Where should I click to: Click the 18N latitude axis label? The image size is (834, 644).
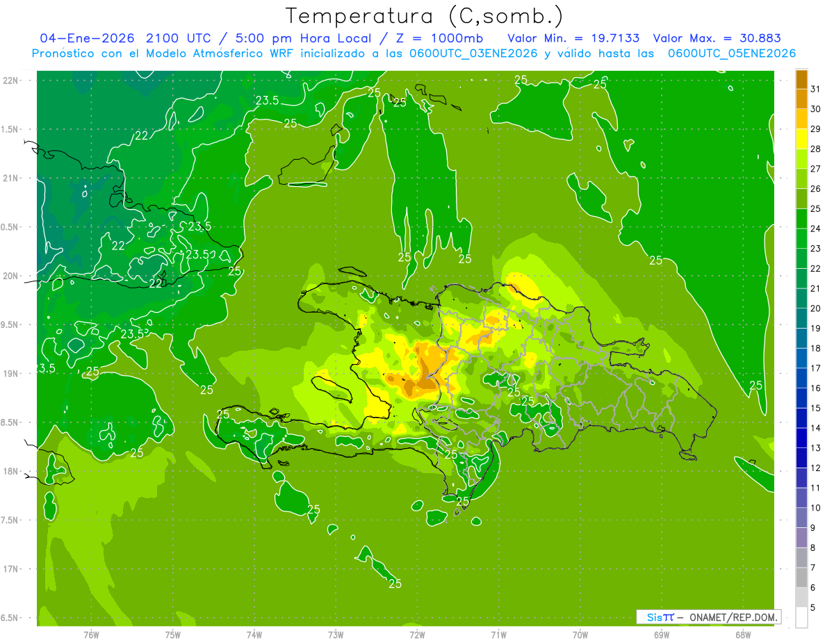[x=10, y=471]
